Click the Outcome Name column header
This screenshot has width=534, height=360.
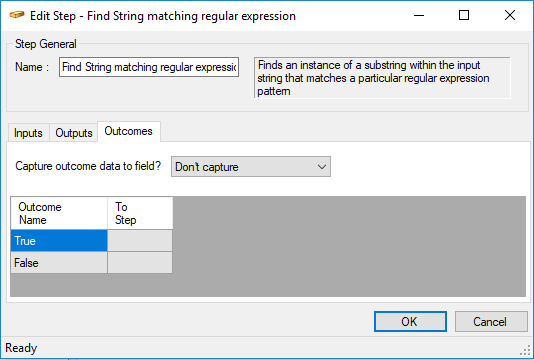click(59, 213)
